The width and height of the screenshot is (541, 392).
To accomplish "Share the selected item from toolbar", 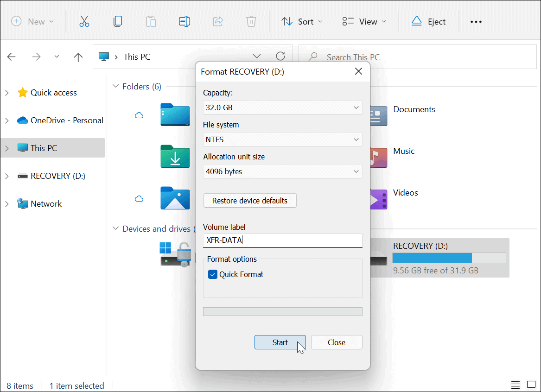I will pos(218,21).
